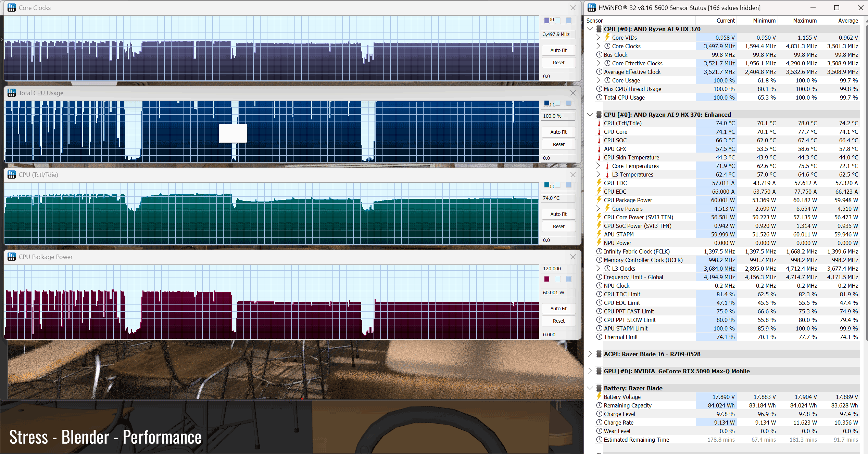Expand the GPU NVIDIA GeForce RTX 5090 group
Screen dimensions: 868x454
point(590,371)
